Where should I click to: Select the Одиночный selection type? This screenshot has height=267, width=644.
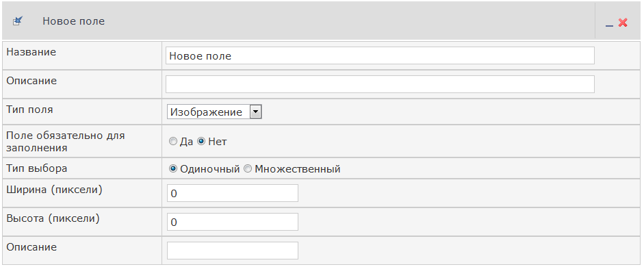(x=173, y=169)
